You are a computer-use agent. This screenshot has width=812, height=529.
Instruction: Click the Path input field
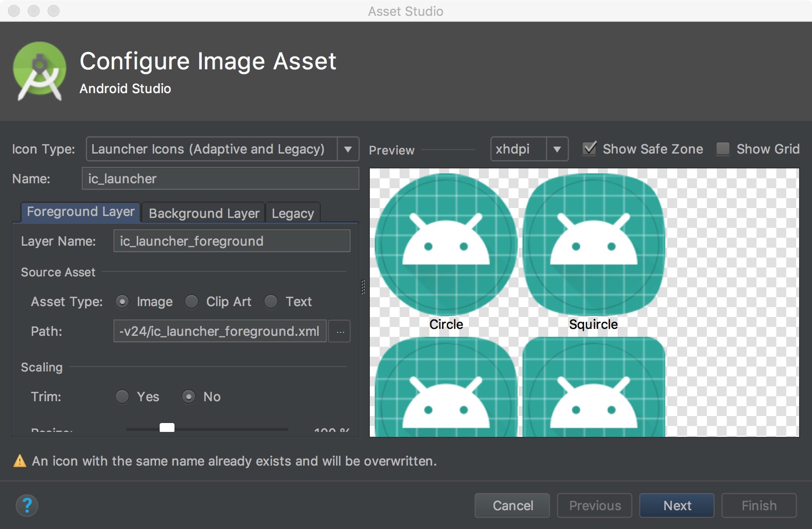[x=220, y=331]
